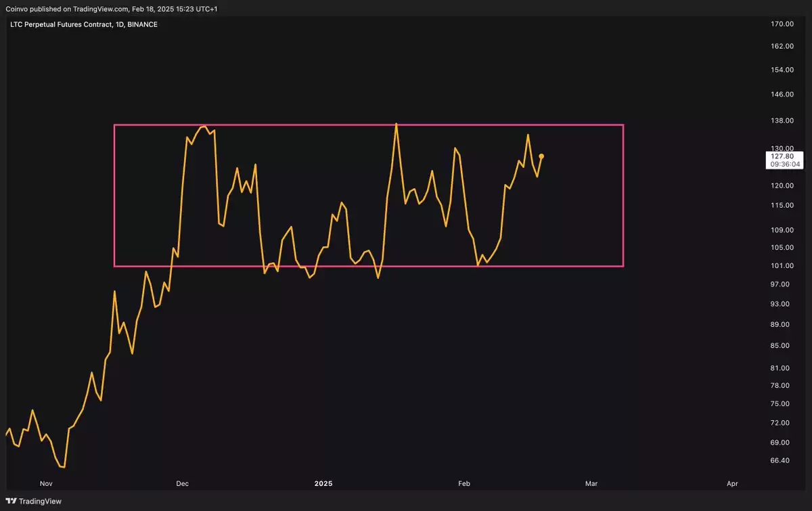The width and height of the screenshot is (812, 511).
Task: Click the 146.00 price axis label
Action: coord(782,94)
